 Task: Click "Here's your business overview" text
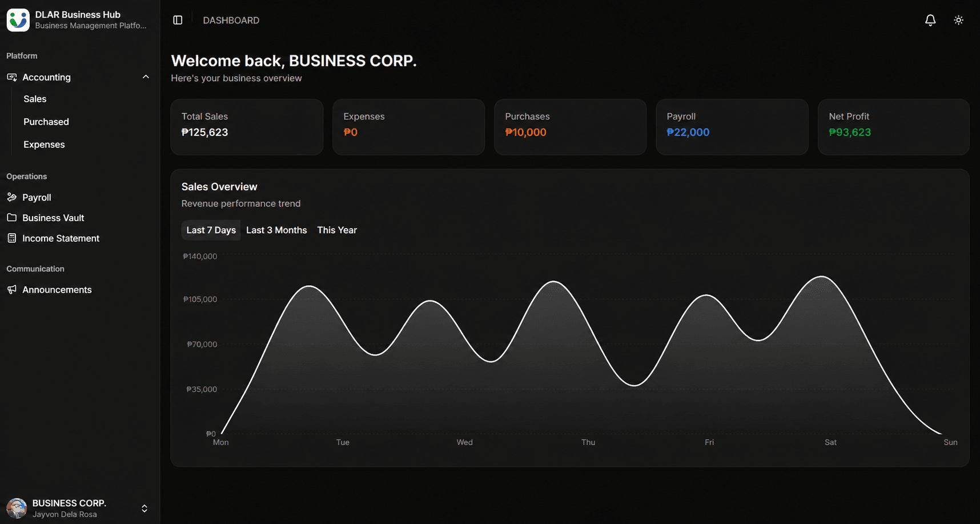236,78
